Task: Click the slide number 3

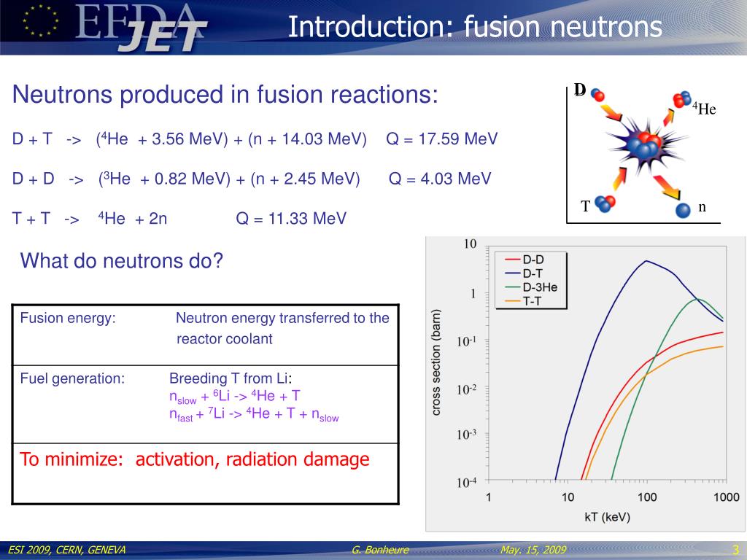Action: 735,550
